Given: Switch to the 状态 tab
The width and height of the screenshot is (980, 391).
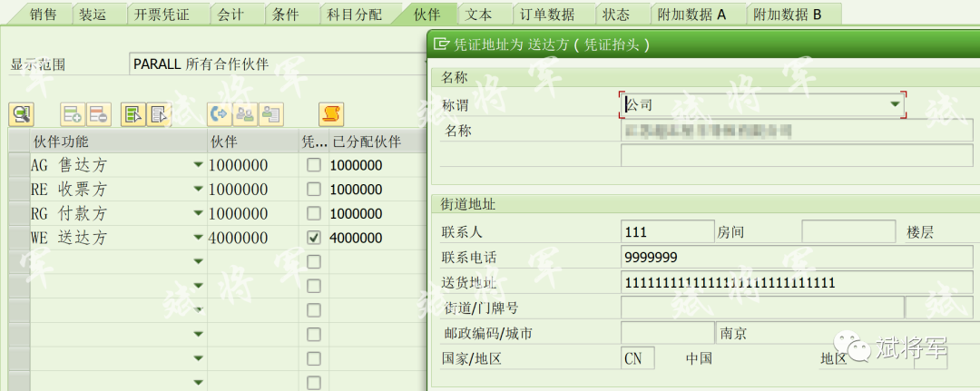Looking at the screenshot, I should click(615, 15).
